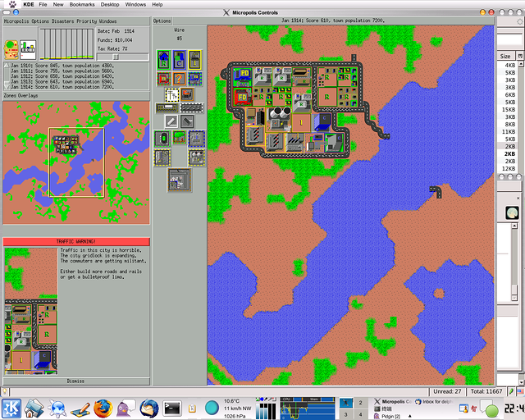This screenshot has width=525, height=420.
Task: Open the Bookmarks menu in KDE bar
Action: click(80, 4)
